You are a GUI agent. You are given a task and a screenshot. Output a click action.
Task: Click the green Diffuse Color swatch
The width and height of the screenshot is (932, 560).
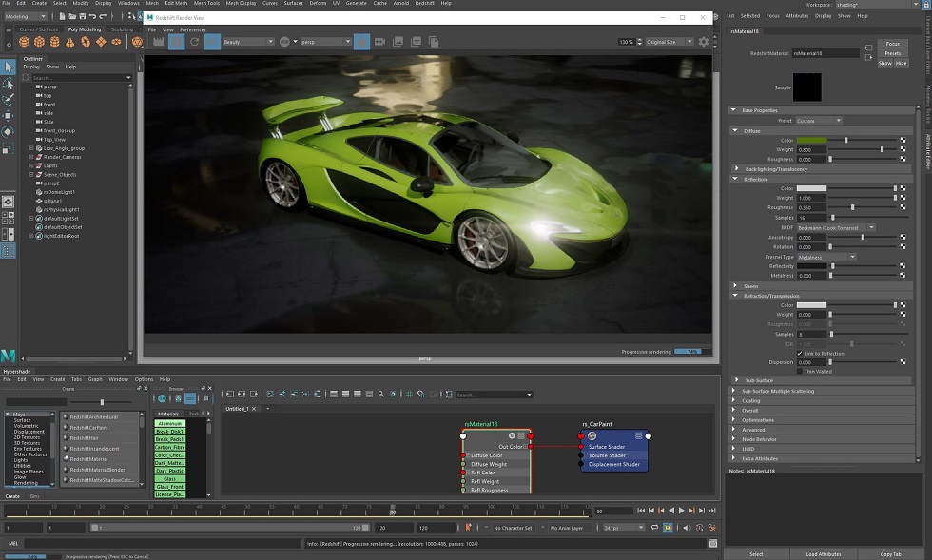tap(811, 140)
